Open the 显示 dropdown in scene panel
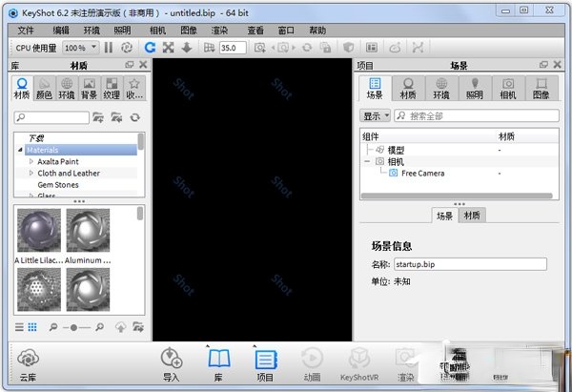Image resolution: width=572 pixels, height=392 pixels. (375, 116)
